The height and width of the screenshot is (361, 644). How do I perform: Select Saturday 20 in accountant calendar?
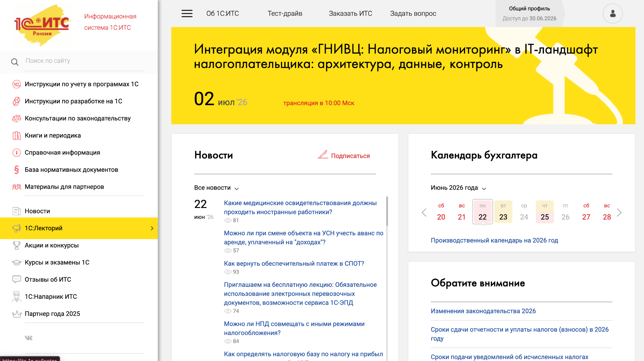point(441,212)
